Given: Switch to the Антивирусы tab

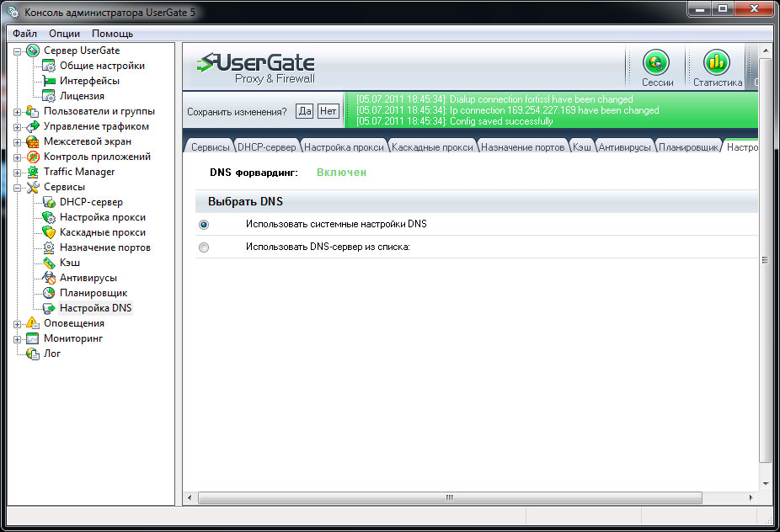Looking at the screenshot, I should pos(624,147).
